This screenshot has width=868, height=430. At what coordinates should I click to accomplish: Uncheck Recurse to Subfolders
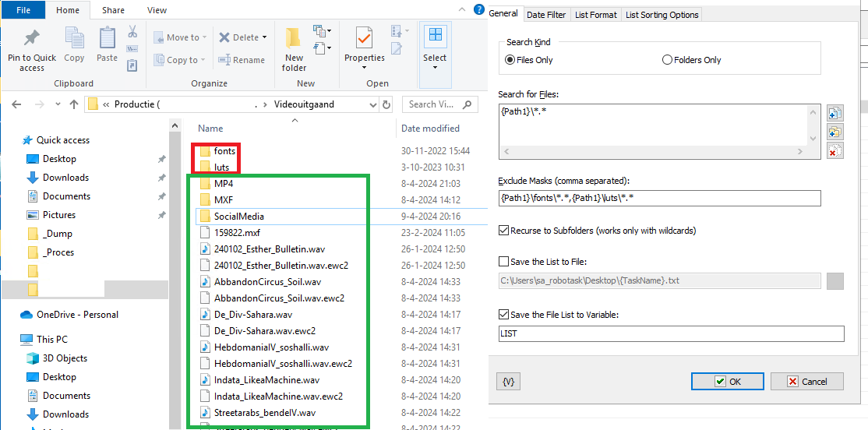(x=503, y=231)
